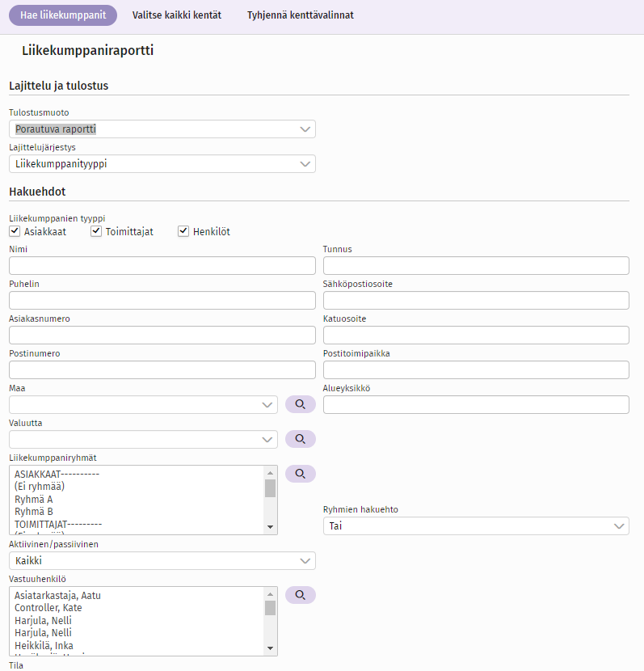Open the Tulostusmuoto dropdown
The height and width of the screenshot is (671, 644).
click(162, 129)
